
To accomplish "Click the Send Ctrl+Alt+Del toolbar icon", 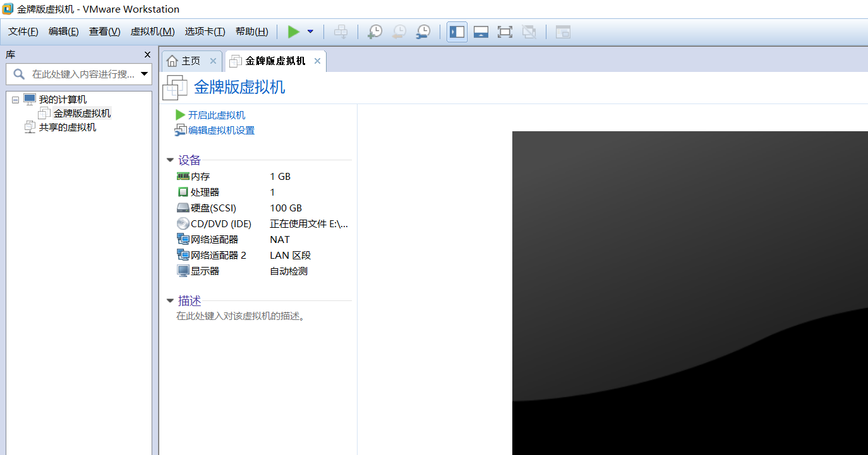I will [341, 32].
